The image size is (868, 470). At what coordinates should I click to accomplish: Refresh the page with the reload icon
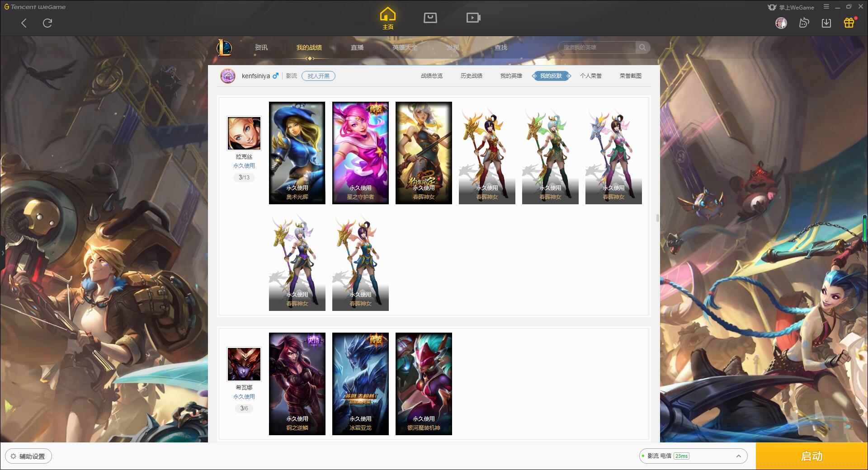47,23
